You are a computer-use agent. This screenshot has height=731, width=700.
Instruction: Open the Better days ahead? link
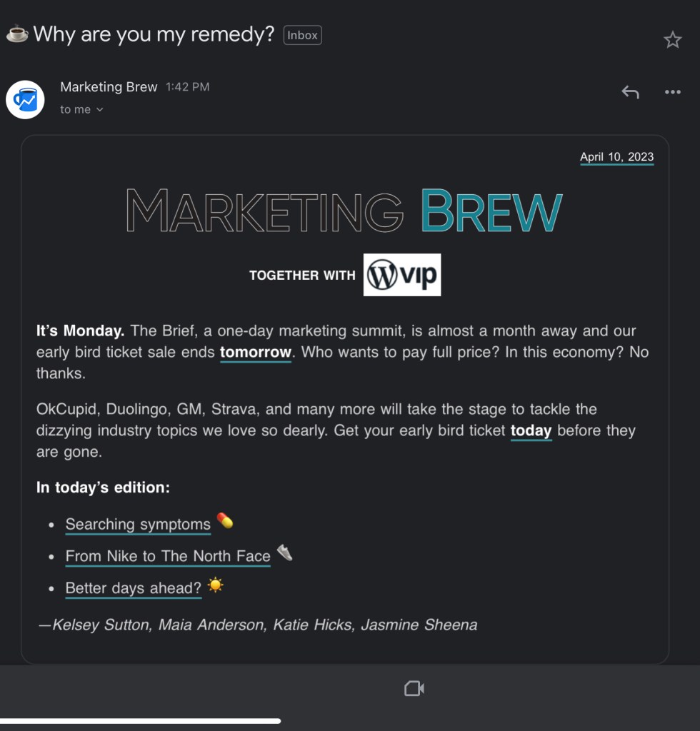(x=134, y=588)
